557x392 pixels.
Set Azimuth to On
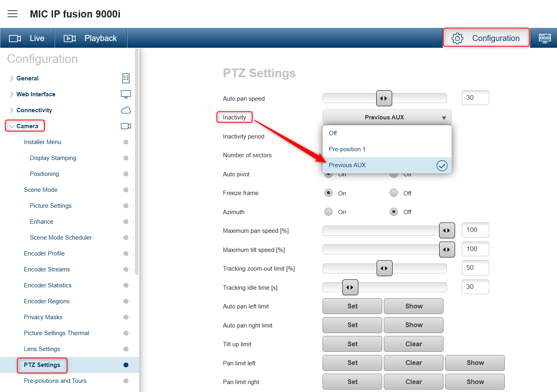(x=328, y=212)
